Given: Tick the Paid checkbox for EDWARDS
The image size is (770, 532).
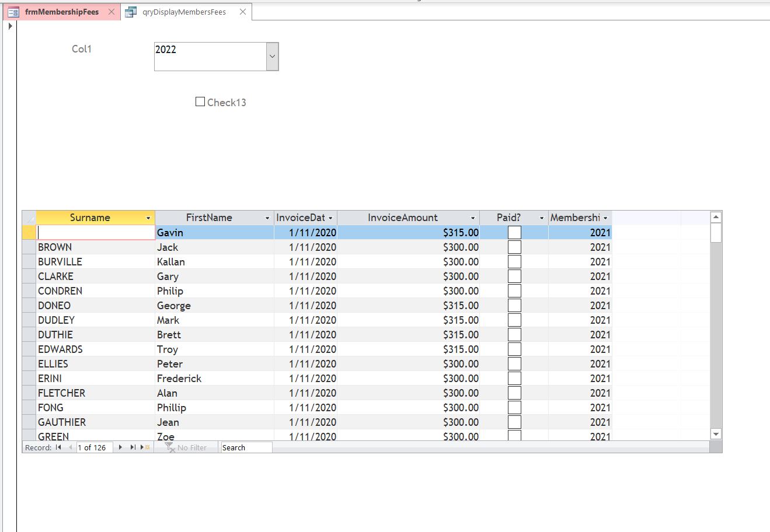Looking at the screenshot, I should click(x=514, y=349).
